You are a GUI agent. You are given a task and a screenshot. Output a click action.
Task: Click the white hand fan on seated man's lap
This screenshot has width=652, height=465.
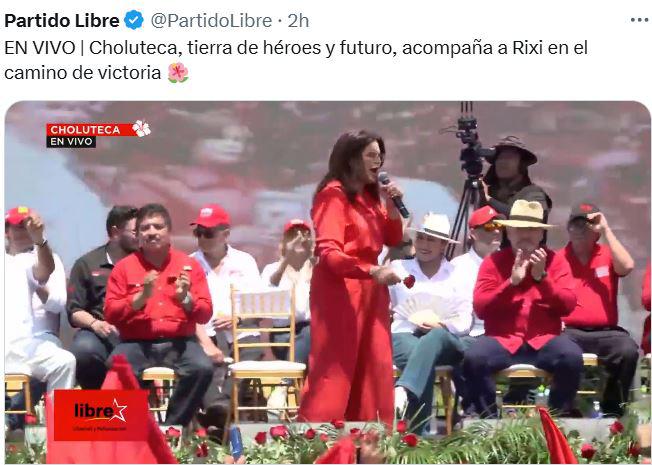[422, 309]
